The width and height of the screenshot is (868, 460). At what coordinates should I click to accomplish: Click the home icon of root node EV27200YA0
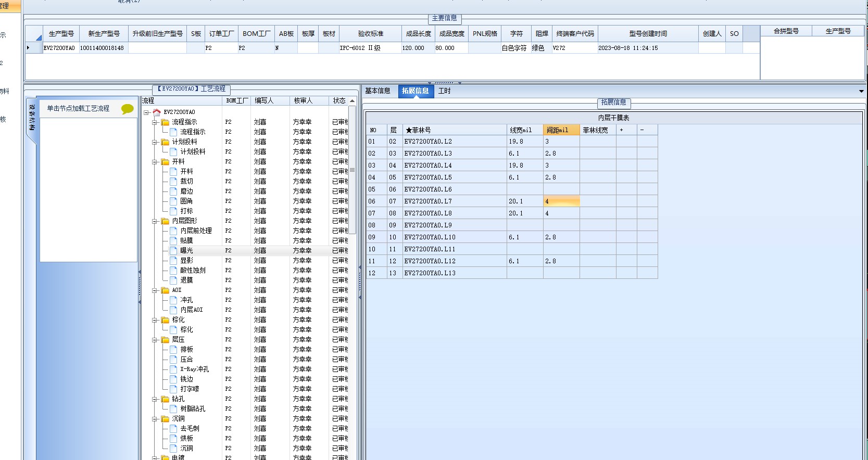pos(156,112)
